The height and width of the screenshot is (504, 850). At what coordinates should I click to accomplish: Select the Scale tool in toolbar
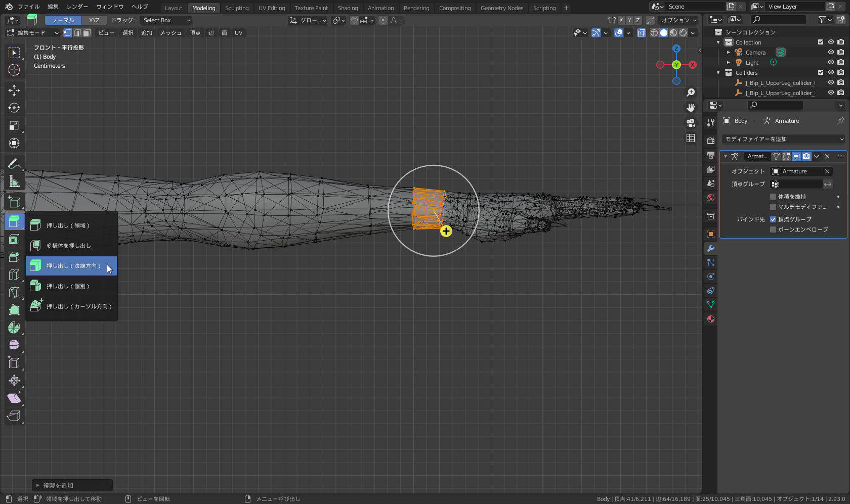click(14, 126)
